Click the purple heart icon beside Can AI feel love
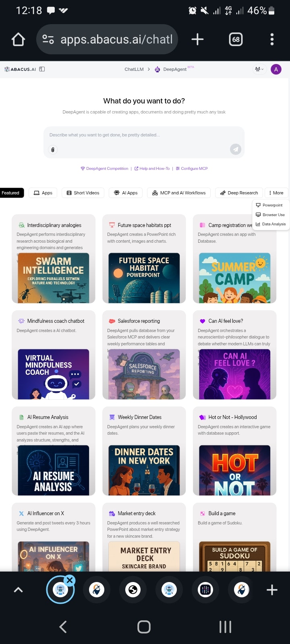Image resolution: width=290 pixels, height=644 pixels. 203,321
